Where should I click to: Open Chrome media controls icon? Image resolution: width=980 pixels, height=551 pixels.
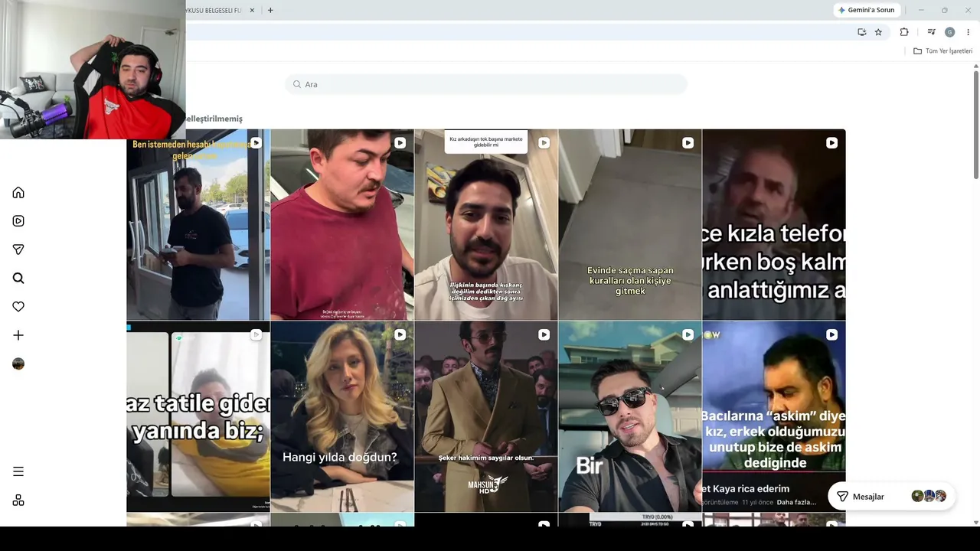point(931,32)
